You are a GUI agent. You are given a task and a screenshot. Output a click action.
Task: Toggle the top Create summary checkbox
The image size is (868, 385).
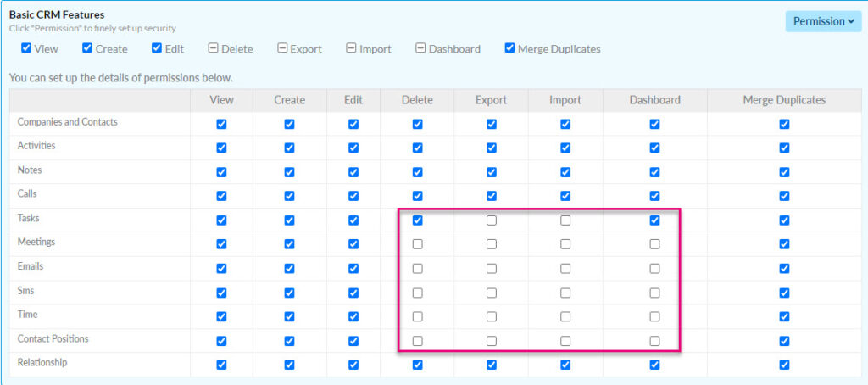click(87, 48)
